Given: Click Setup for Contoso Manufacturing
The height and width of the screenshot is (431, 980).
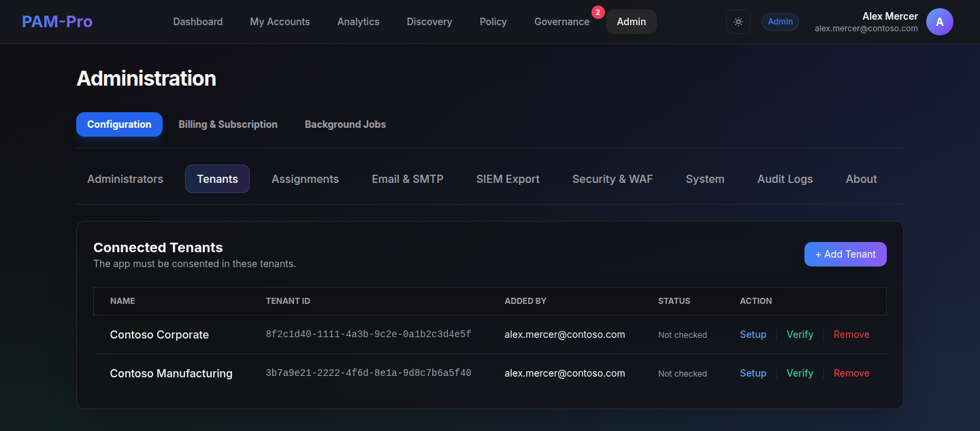Looking at the screenshot, I should (753, 373).
